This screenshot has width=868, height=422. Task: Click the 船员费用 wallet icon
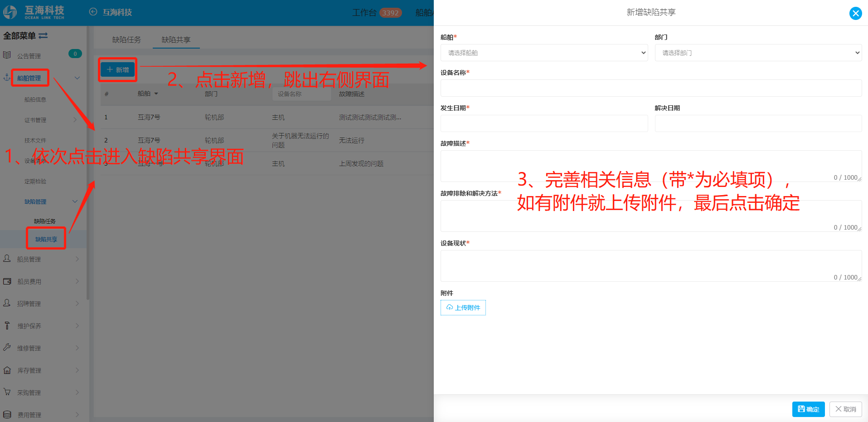point(7,281)
